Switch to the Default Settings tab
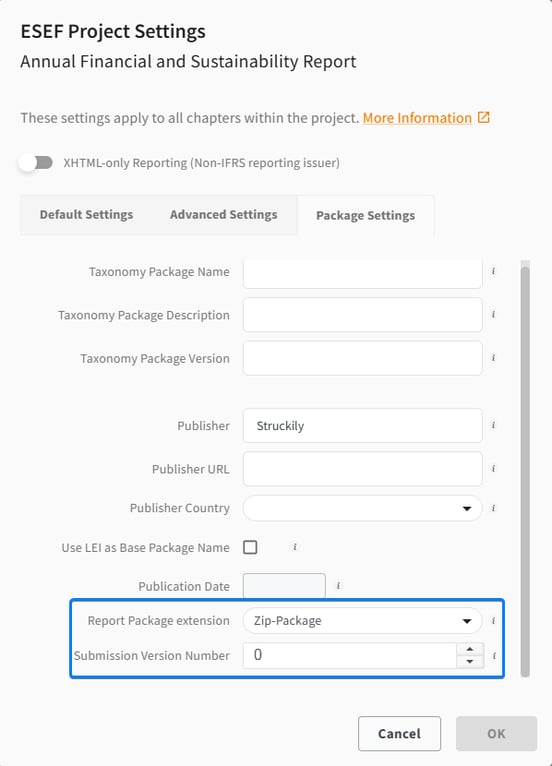The height and width of the screenshot is (766, 552). click(86, 214)
